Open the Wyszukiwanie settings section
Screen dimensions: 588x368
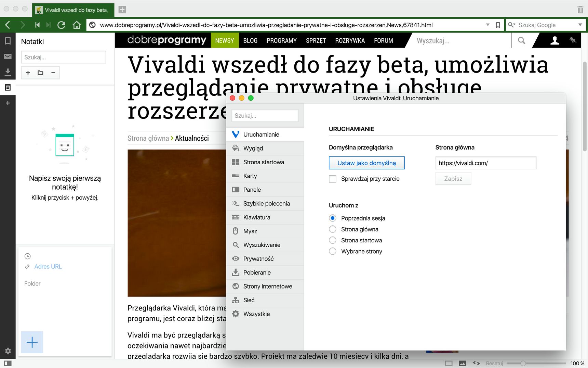265,245
